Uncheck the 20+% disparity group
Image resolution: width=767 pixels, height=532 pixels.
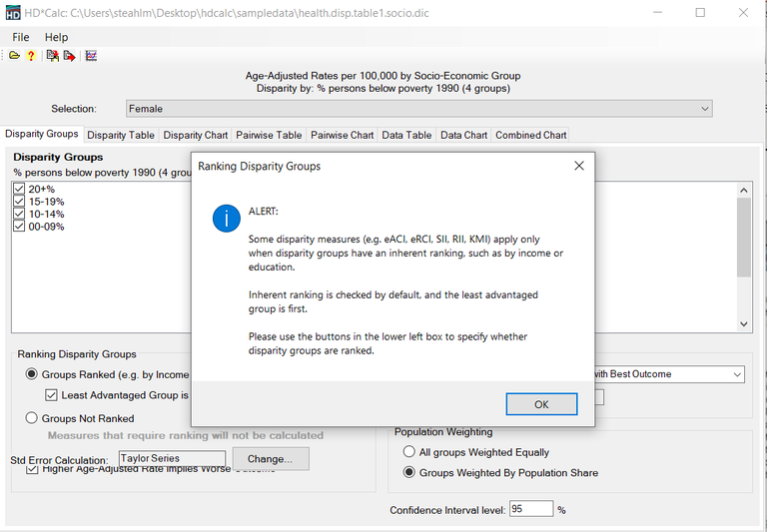[x=20, y=189]
